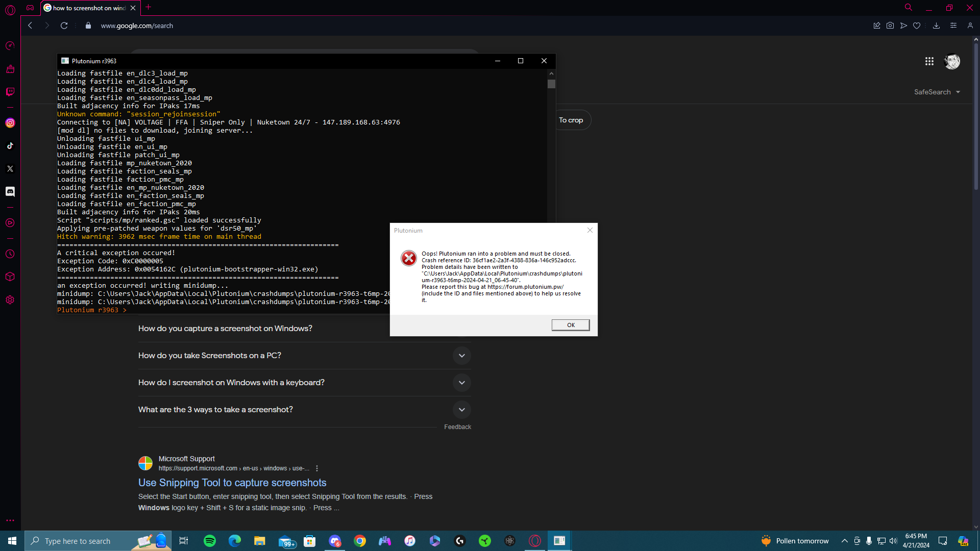Open Microsoft Edge from the taskbar

coord(235,541)
